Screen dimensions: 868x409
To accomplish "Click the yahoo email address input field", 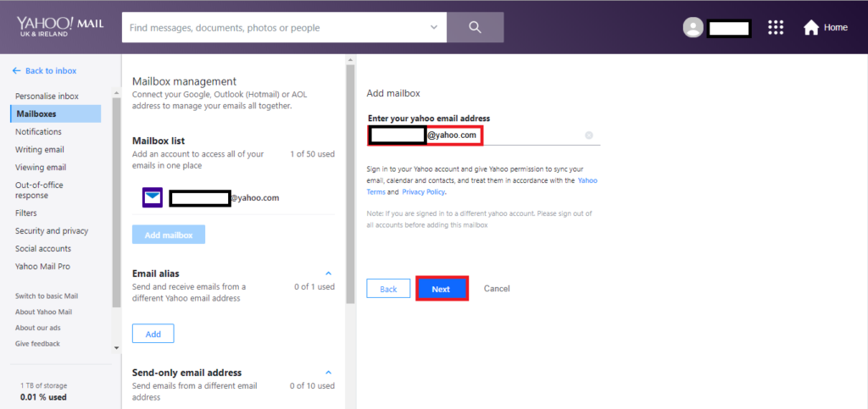I will click(x=526, y=135).
